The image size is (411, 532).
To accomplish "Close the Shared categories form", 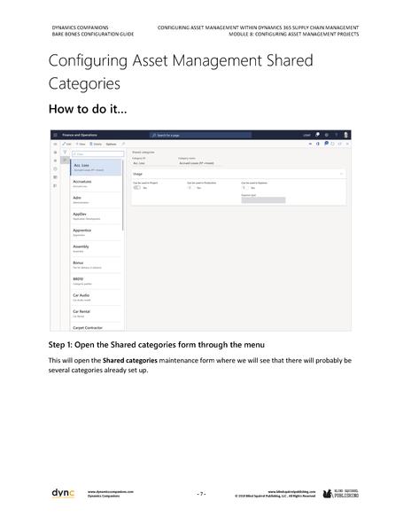I will point(347,144).
